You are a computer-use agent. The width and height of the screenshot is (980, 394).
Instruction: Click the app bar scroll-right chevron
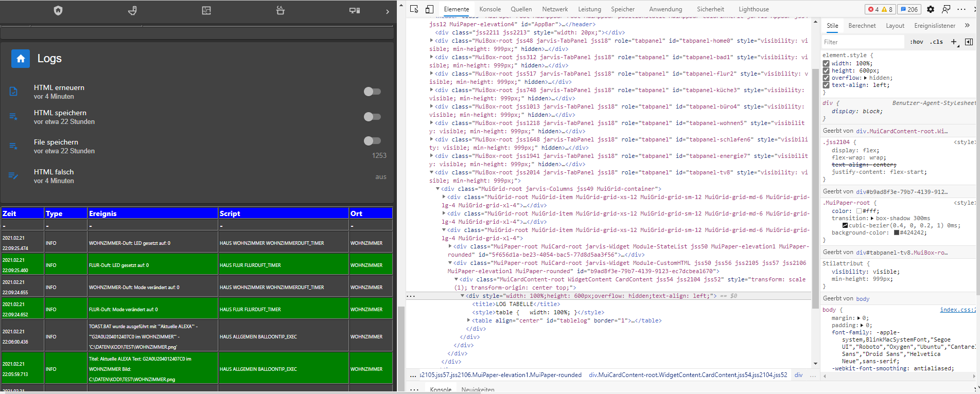[388, 11]
